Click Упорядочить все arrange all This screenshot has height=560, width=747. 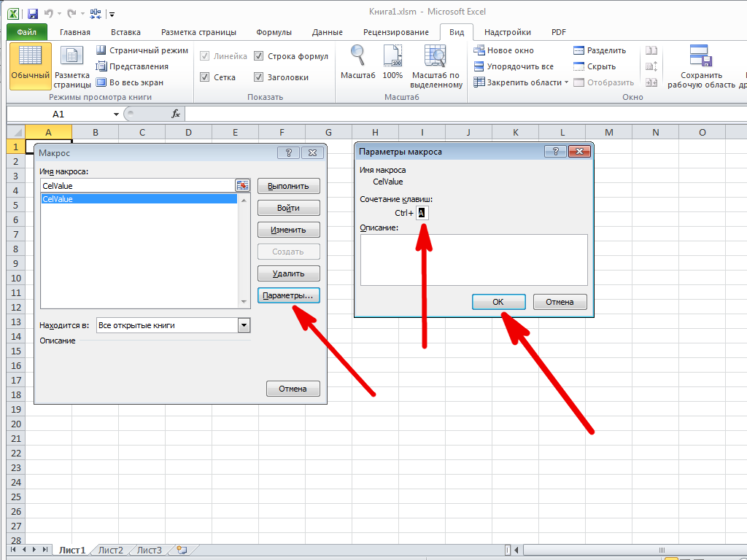click(514, 66)
